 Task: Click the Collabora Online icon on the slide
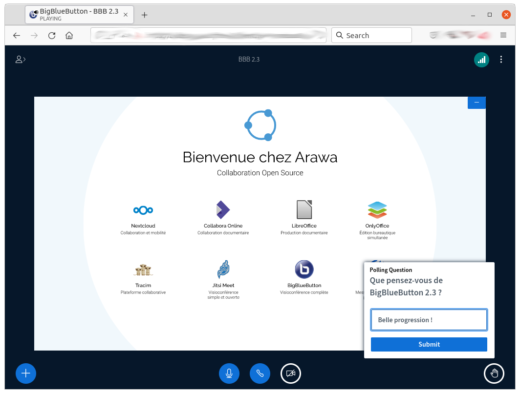(223, 210)
